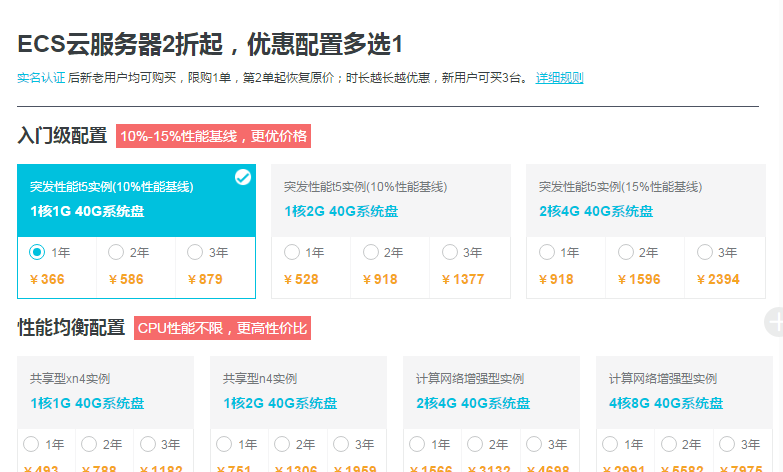Select 1年 for 共享型n4 1核2G plan

(x=224, y=444)
